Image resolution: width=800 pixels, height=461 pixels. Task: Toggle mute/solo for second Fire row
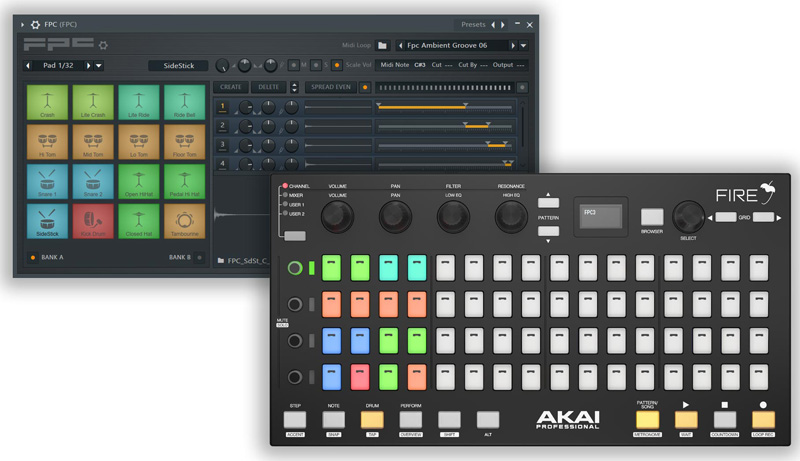pyautogui.click(x=295, y=304)
